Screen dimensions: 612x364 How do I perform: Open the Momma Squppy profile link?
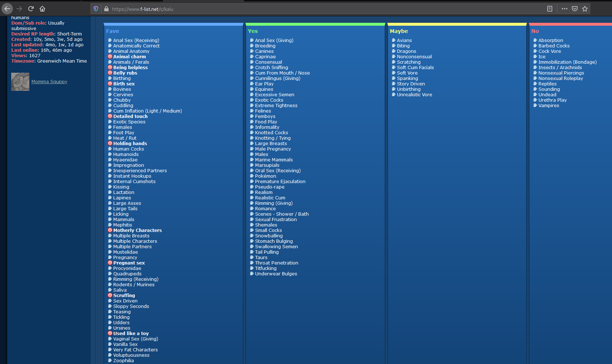[x=49, y=82]
